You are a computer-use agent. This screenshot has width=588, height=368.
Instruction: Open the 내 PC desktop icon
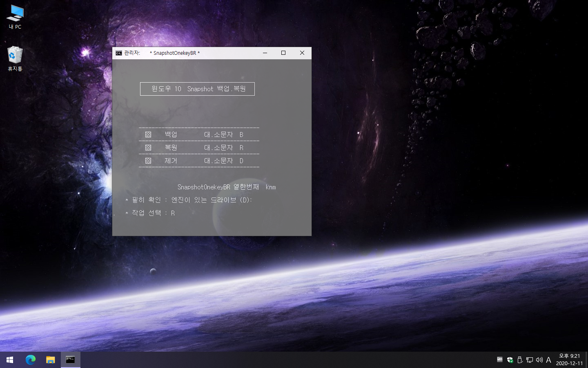click(x=15, y=17)
